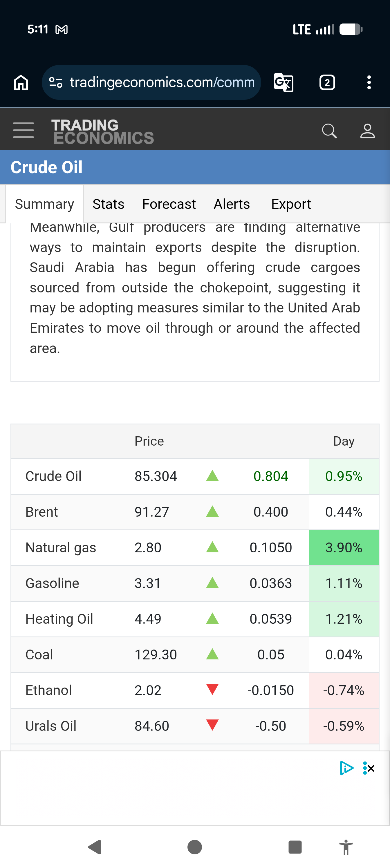
Task: Tap the site settings icon in address bar
Action: click(x=56, y=83)
